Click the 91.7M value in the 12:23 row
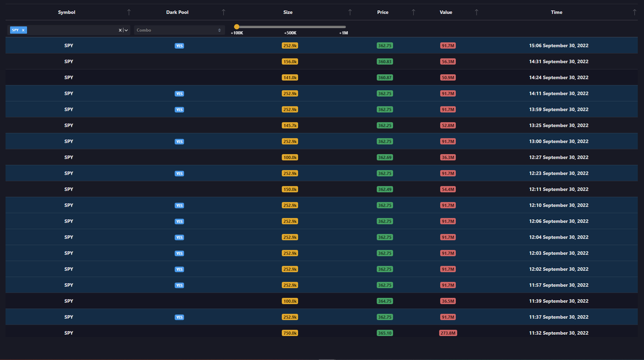This screenshot has height=360, width=644. 448,174
